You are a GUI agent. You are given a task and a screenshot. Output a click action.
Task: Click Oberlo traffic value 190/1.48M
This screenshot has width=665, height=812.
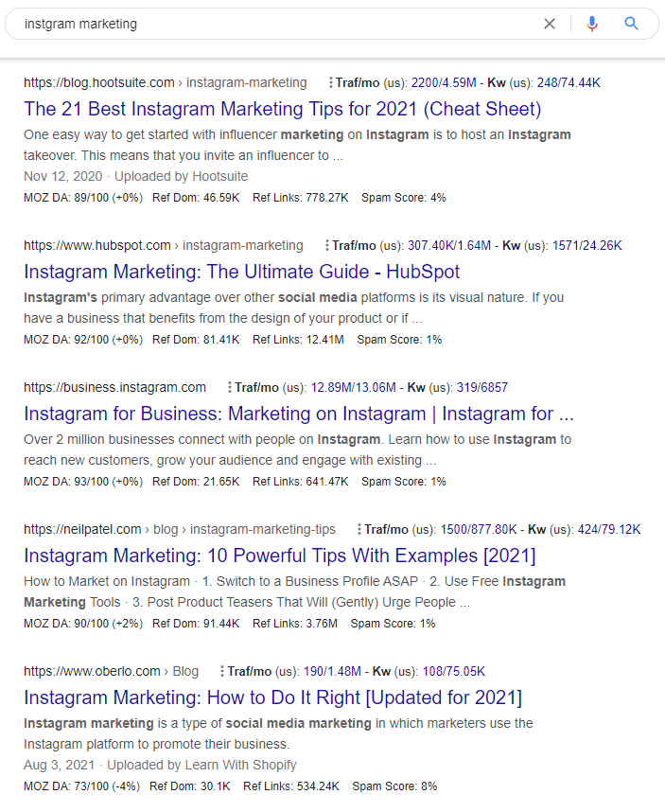(332, 671)
